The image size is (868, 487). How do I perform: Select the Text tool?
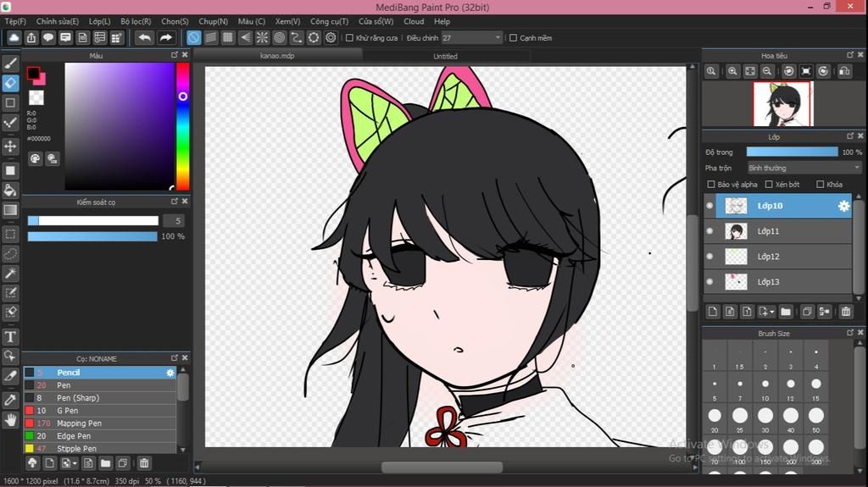[x=10, y=336]
